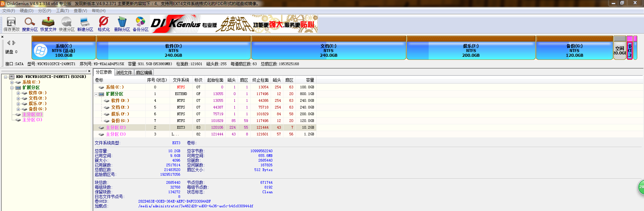
Task: Click the drive icon of 主分区(2) tree node
Action: click(x=18, y=115)
